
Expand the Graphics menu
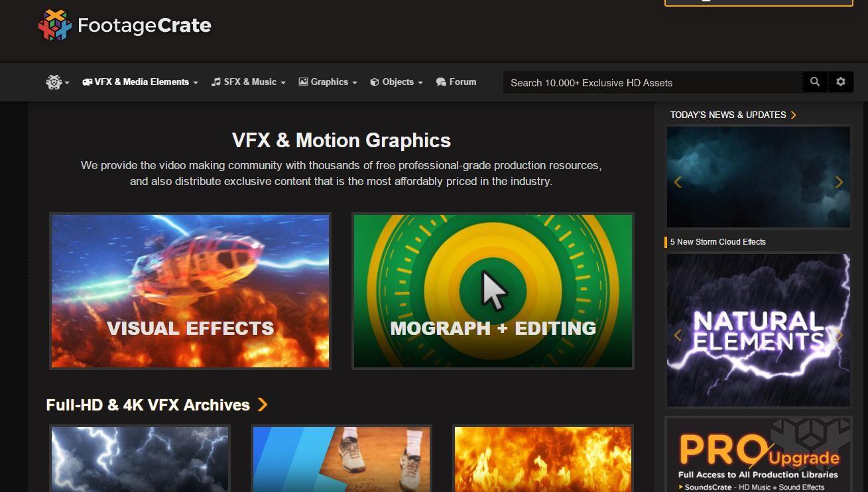[x=328, y=82]
